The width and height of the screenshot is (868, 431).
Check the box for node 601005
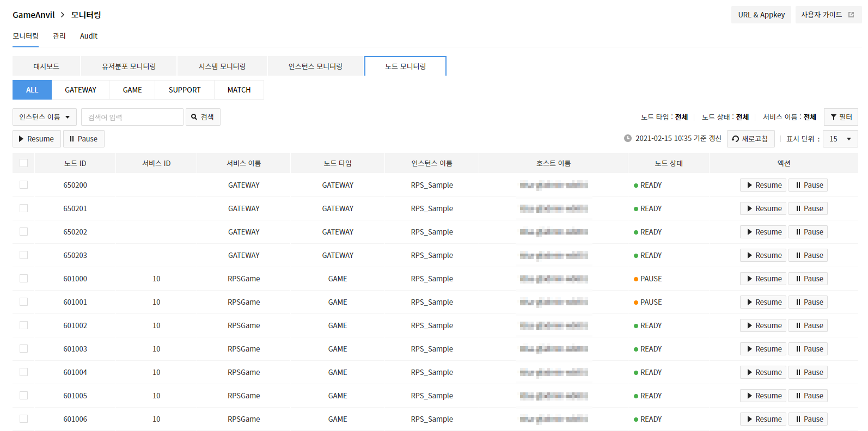23,396
